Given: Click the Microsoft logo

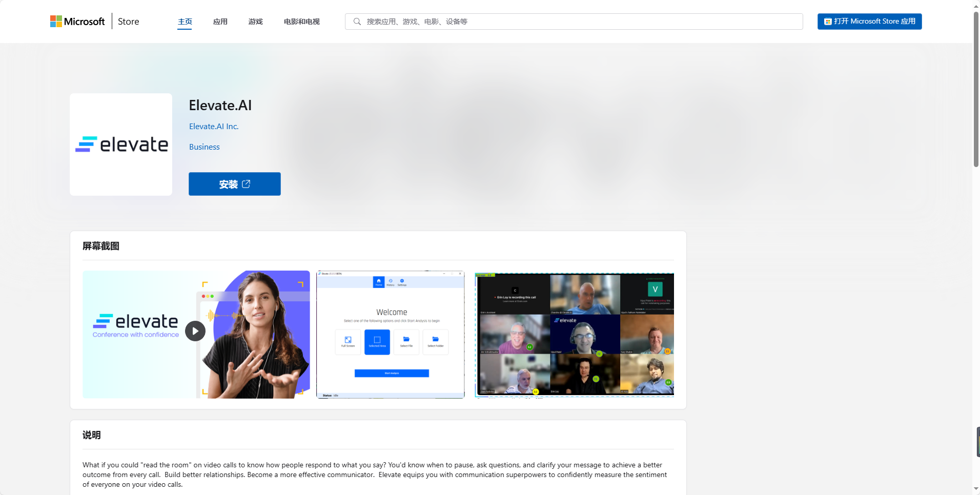Looking at the screenshot, I should [77, 22].
